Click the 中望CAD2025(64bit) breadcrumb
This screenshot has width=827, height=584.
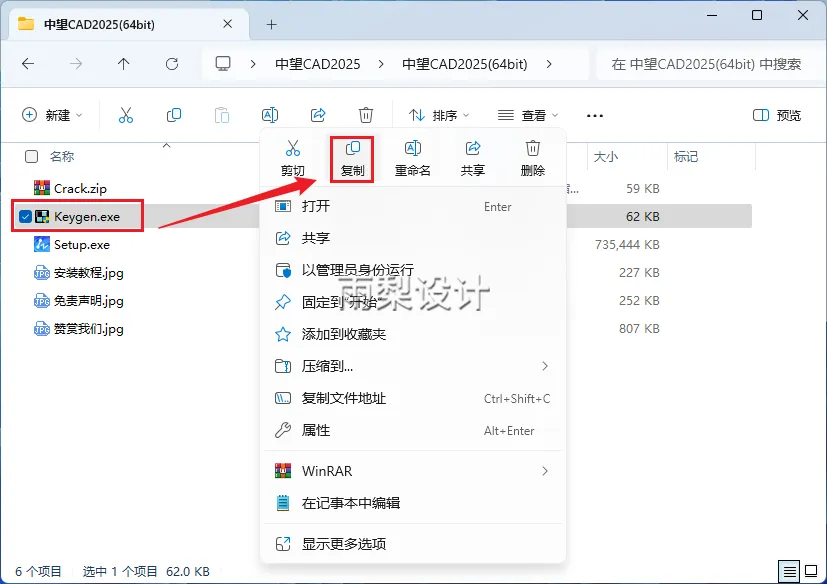tap(465, 64)
